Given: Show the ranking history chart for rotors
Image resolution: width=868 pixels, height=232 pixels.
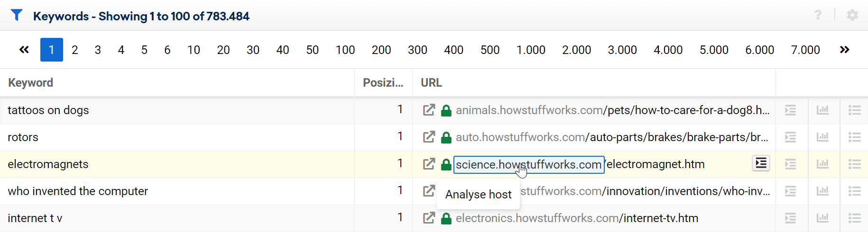Looking at the screenshot, I should point(822,137).
